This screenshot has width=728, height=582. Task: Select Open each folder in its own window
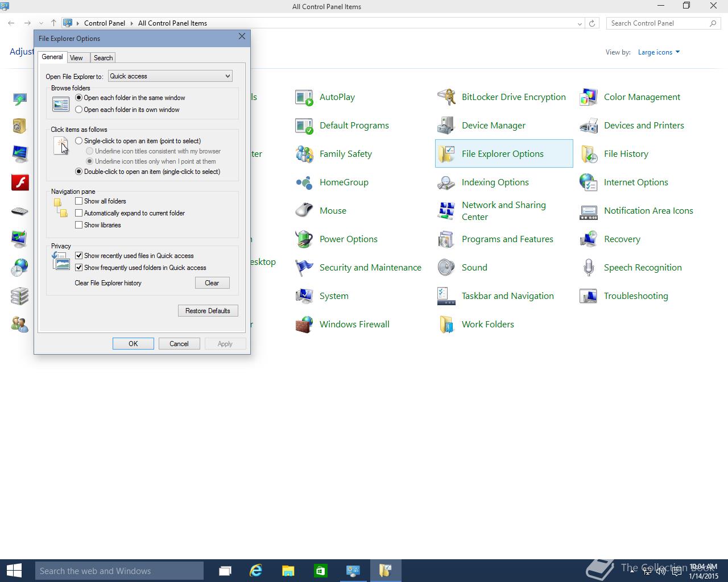79,110
